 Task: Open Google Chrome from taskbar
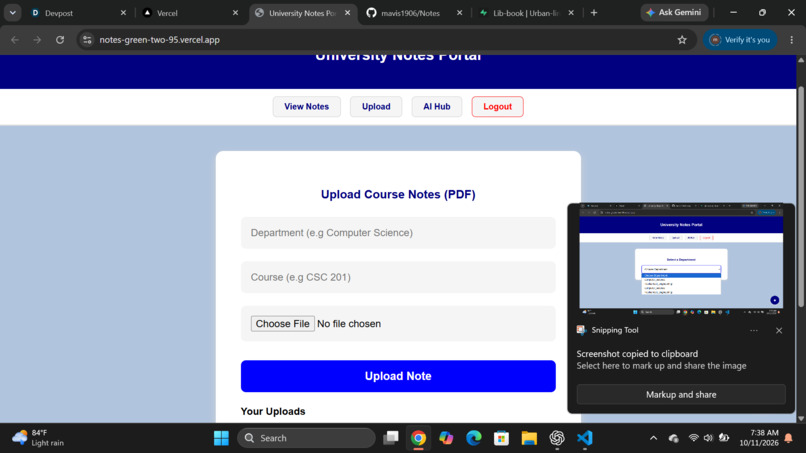418,438
